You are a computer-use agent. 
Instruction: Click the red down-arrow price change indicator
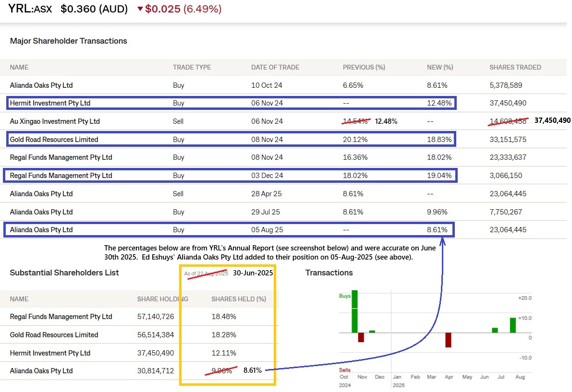coord(140,9)
